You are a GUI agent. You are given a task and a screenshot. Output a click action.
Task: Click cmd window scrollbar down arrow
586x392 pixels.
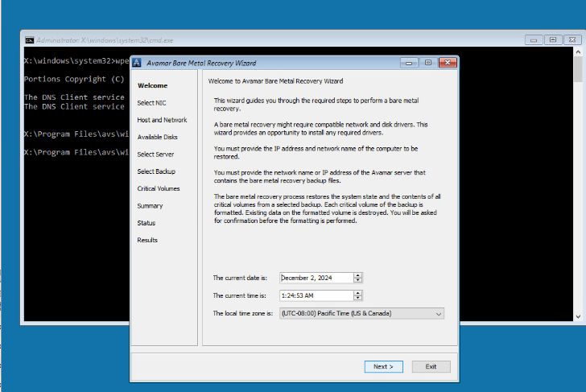[578, 316]
